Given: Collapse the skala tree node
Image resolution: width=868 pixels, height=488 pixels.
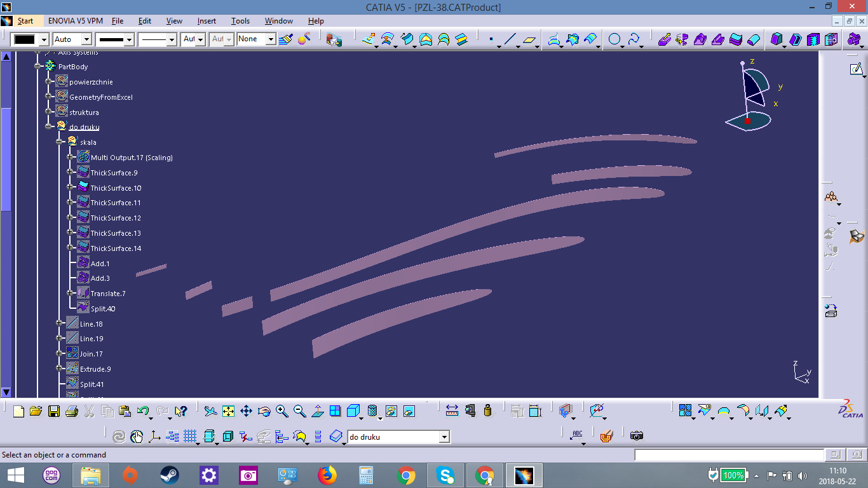Looking at the screenshot, I should pos(60,142).
